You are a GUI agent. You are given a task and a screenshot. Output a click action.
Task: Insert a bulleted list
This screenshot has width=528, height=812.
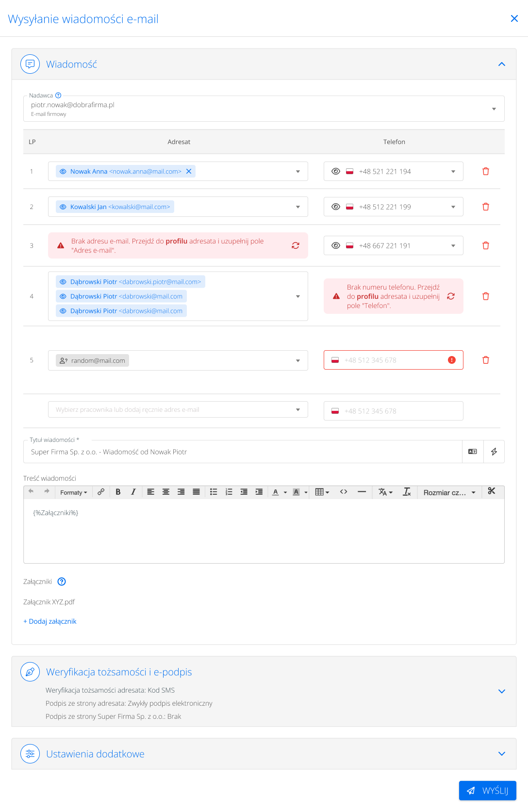point(214,492)
